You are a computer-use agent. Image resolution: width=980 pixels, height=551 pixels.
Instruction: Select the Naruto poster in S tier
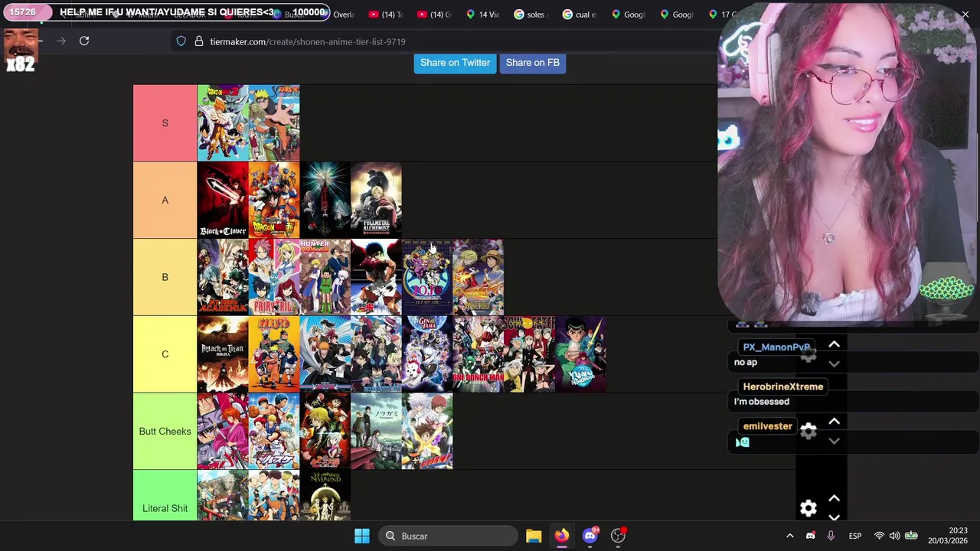[274, 123]
